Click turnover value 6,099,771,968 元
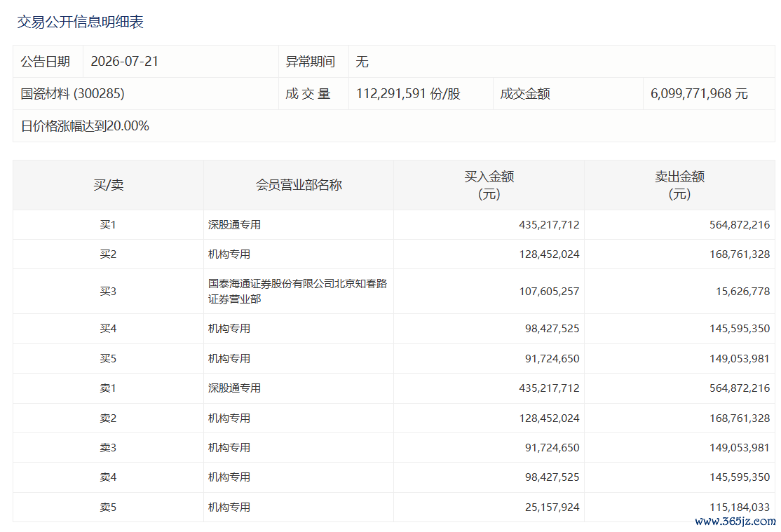The width and height of the screenshot is (781, 532). tap(699, 94)
